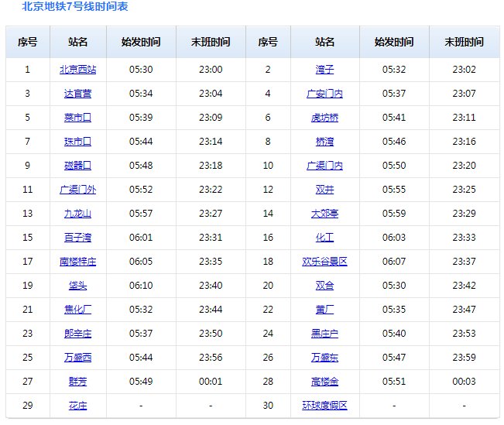This screenshot has height=425, width=504.
Task: Open the 万盛西 station link
Action: click(x=77, y=358)
